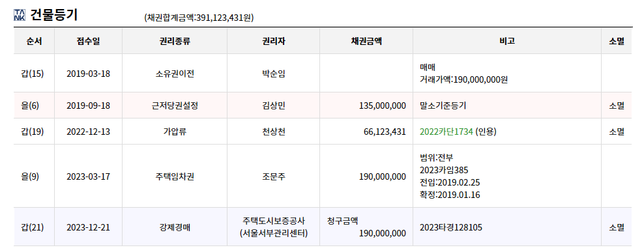Click the 말소기준등기 remark cell
Screen dimensions: 644x252
[507, 105]
